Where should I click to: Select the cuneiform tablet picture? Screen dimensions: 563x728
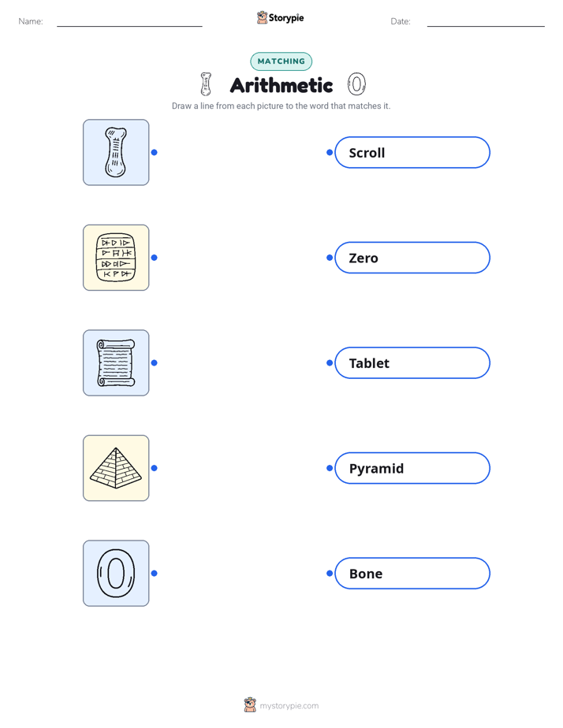coord(116,258)
